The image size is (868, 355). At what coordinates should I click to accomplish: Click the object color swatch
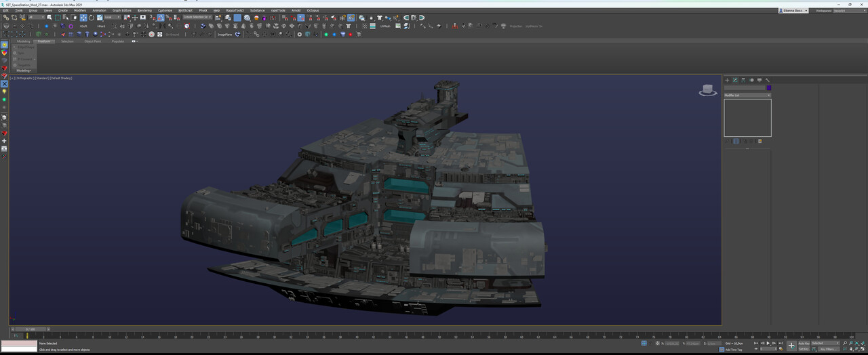[x=769, y=88]
